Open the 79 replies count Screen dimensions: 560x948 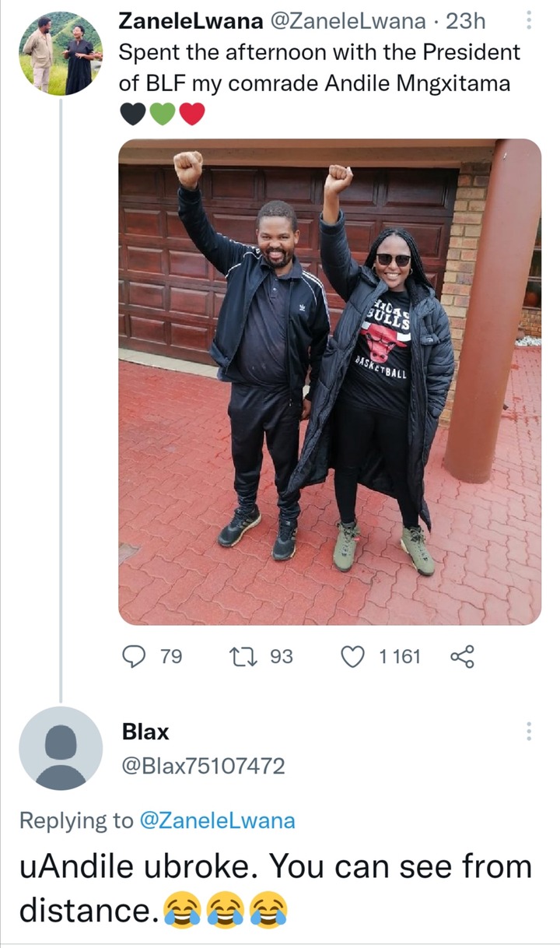[171, 657]
